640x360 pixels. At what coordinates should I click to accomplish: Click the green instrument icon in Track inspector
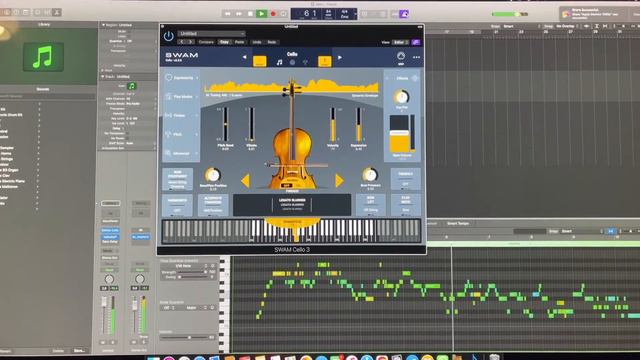tap(131, 86)
